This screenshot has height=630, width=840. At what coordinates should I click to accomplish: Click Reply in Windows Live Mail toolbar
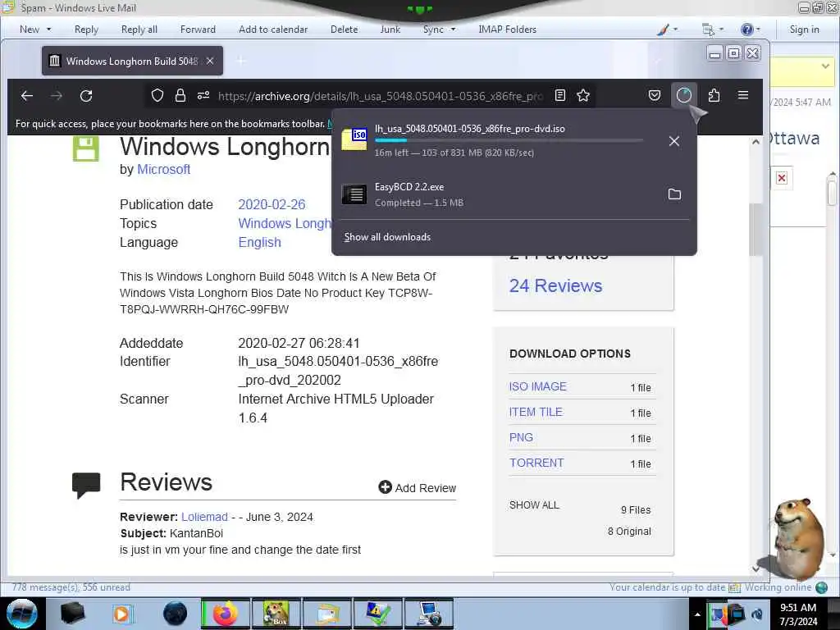click(86, 30)
